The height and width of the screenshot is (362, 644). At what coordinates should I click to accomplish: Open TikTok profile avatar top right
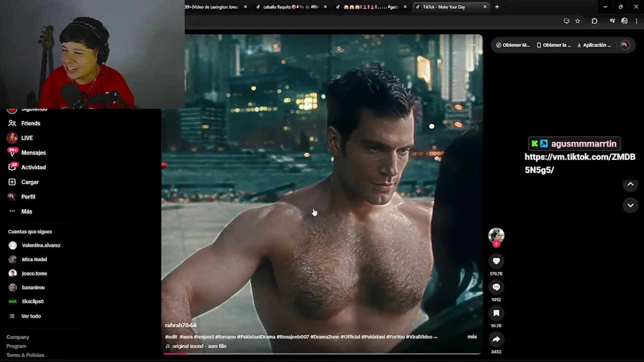click(x=625, y=45)
